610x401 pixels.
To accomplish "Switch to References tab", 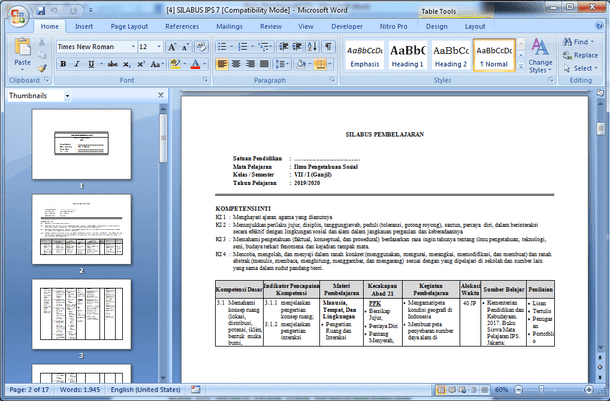I will [182, 26].
